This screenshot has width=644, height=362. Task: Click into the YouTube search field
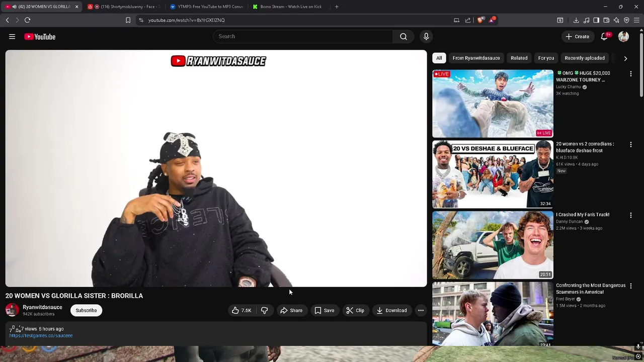[x=303, y=37]
